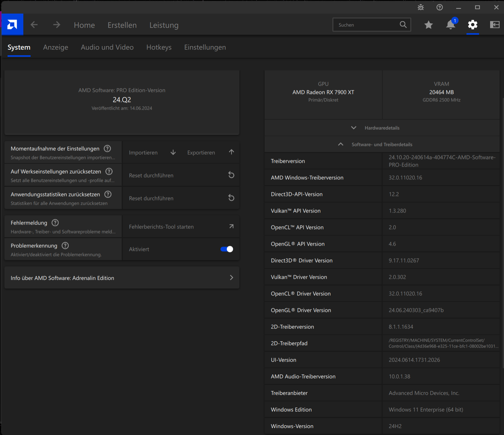This screenshot has height=435, width=504.
Task: Disable the Problemerkennung toggle
Action: tap(227, 249)
